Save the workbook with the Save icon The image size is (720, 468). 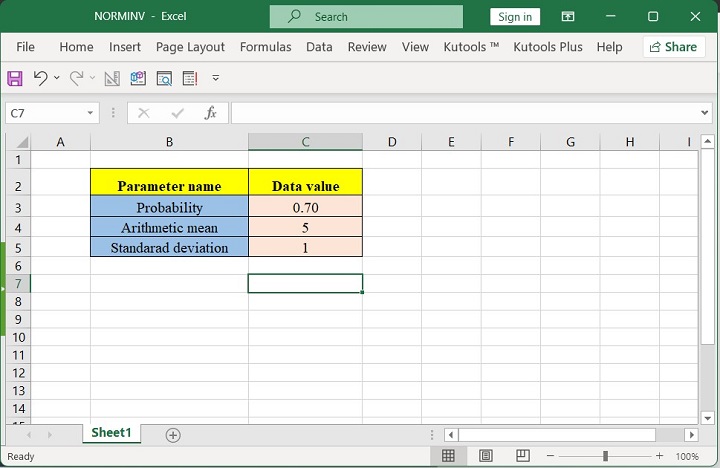pyautogui.click(x=15, y=78)
